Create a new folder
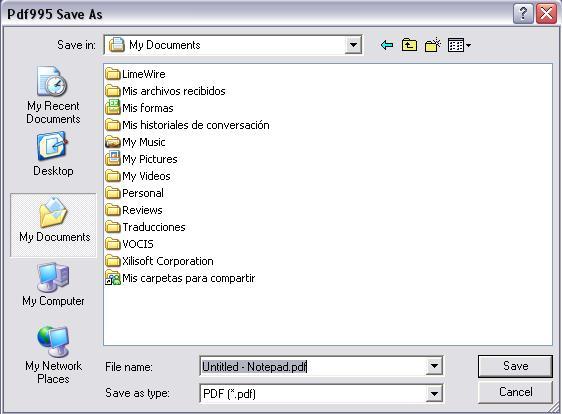The width and height of the screenshot is (562, 414). click(x=433, y=45)
